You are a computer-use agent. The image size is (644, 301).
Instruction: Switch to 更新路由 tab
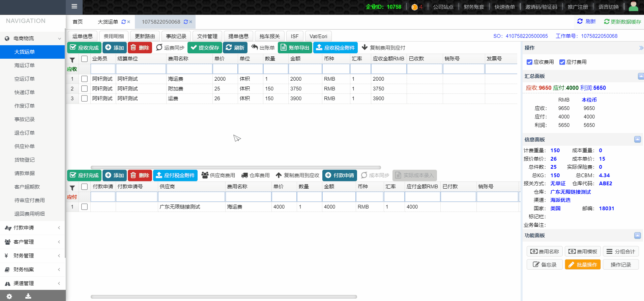[x=145, y=36]
